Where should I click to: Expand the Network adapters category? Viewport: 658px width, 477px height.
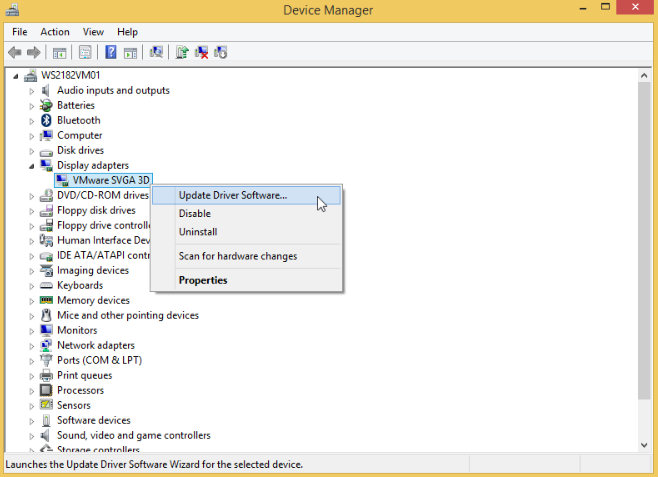pyautogui.click(x=32, y=346)
